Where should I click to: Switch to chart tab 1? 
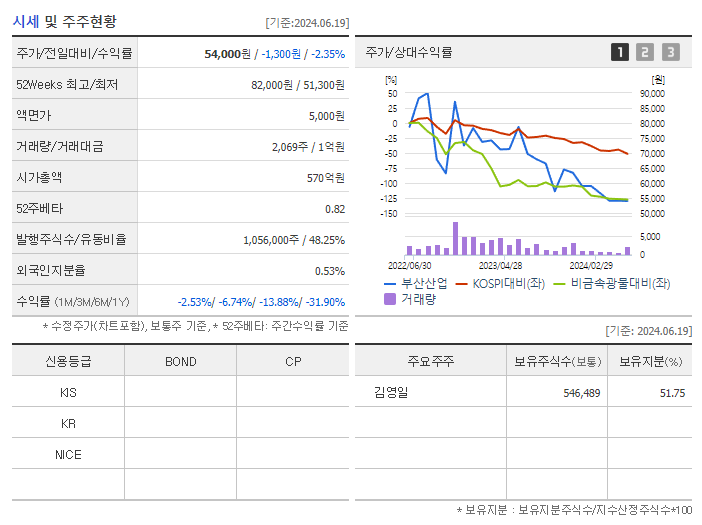620,52
